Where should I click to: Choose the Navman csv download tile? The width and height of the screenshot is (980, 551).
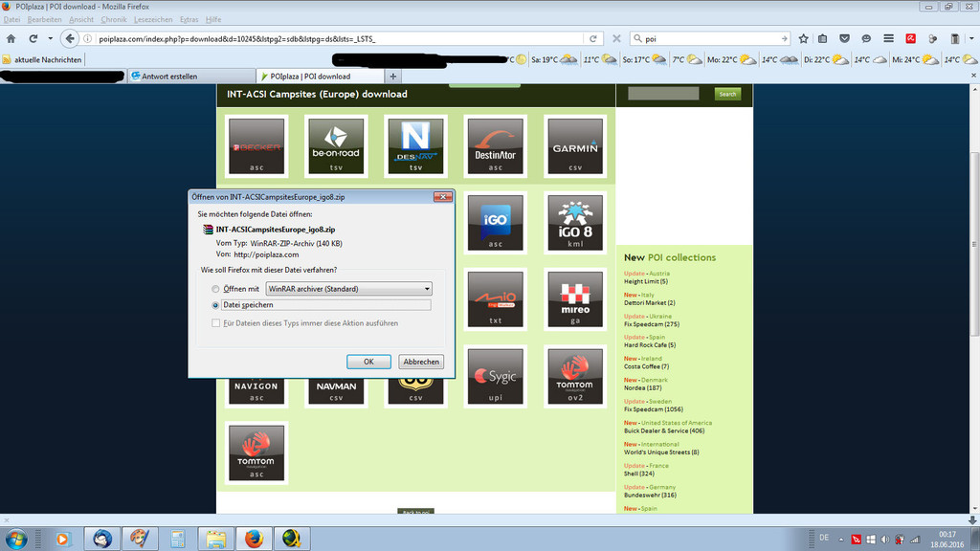(x=336, y=392)
